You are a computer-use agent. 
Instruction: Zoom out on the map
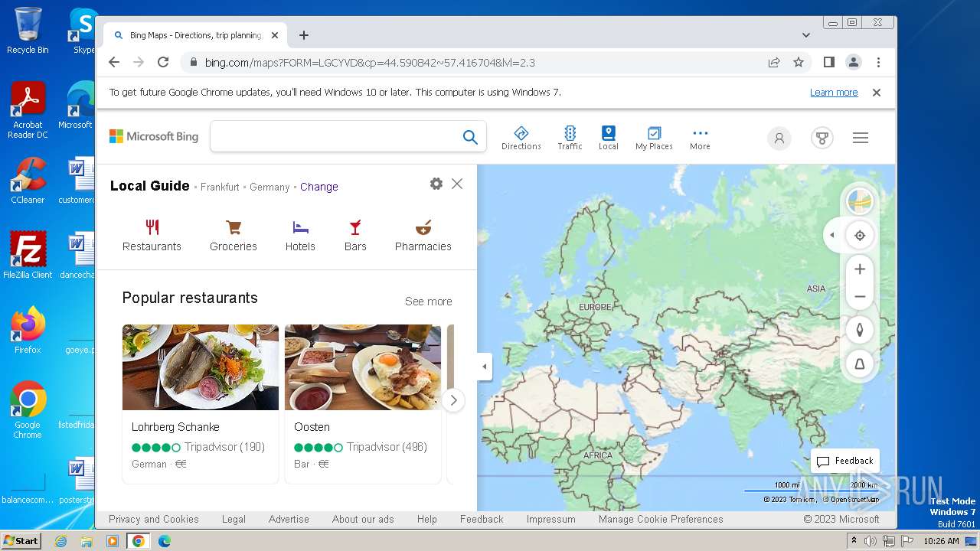[x=860, y=297]
